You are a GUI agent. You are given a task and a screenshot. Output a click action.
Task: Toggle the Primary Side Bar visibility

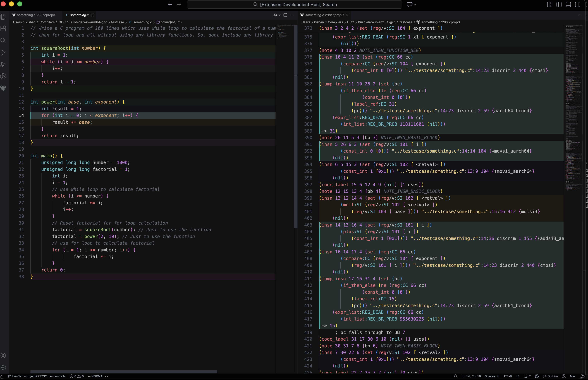pyautogui.click(x=559, y=4)
